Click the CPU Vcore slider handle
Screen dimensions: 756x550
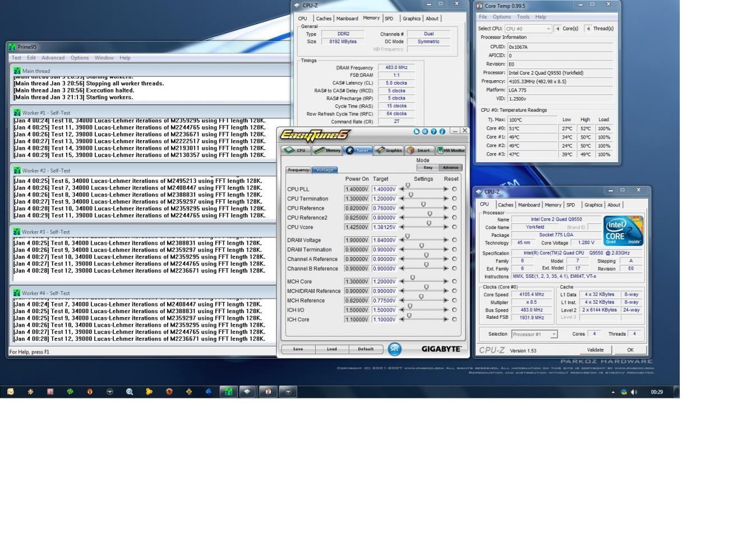(x=429, y=223)
